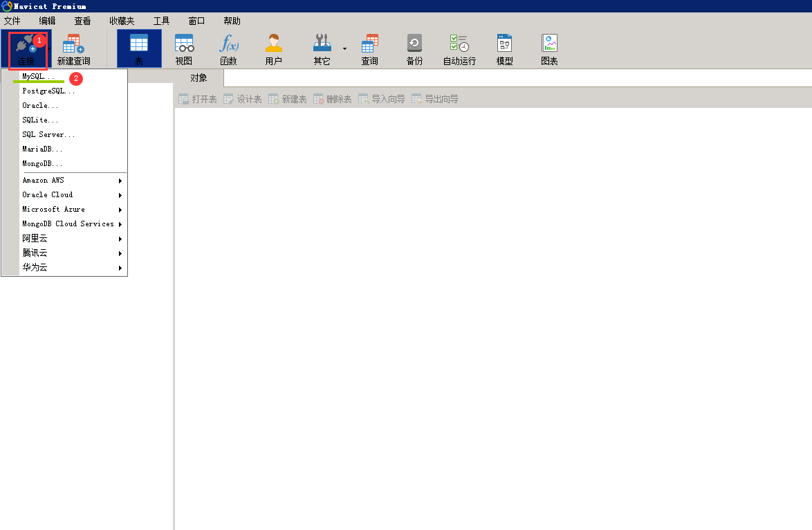This screenshot has height=530, width=812.
Task: Open the 编辑 menu
Action: pos(47,21)
